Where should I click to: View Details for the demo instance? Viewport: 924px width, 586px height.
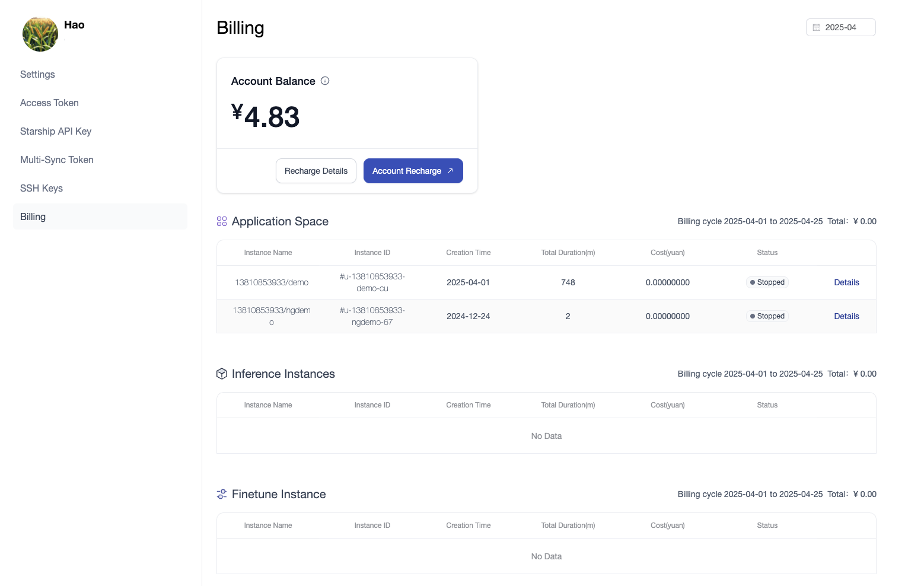(x=846, y=282)
